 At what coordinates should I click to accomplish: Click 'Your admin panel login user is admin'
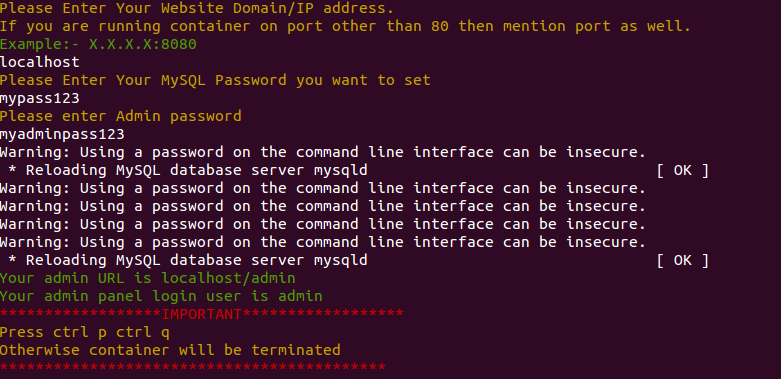tap(161, 296)
